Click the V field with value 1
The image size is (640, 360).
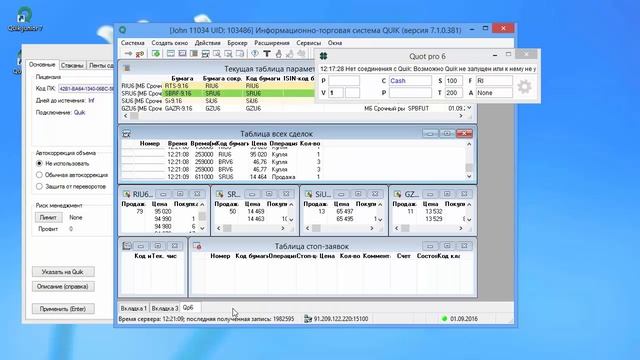click(336, 93)
